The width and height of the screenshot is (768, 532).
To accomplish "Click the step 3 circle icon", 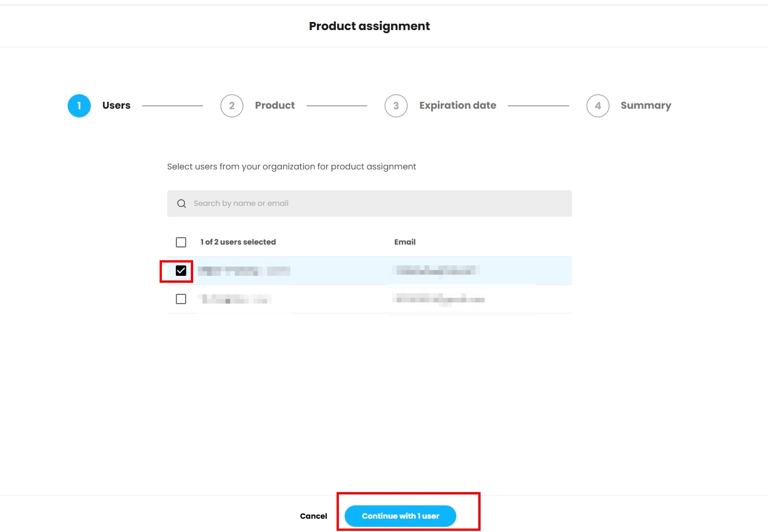I will pyautogui.click(x=396, y=106).
